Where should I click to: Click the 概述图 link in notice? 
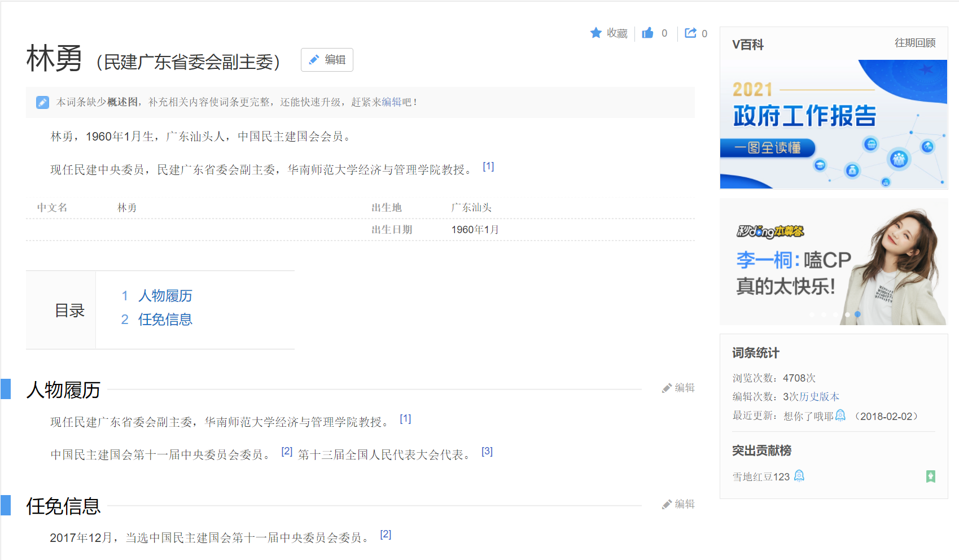pos(122,102)
